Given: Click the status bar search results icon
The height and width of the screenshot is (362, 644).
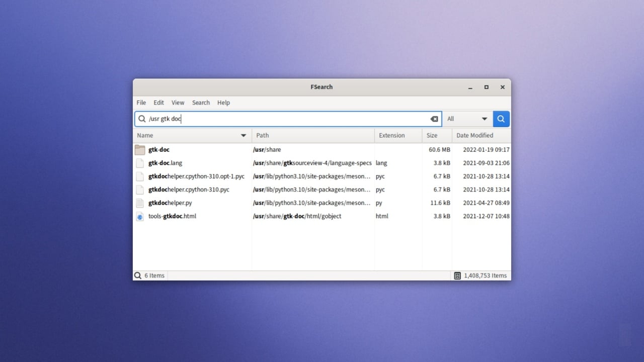Looking at the screenshot, I should (x=138, y=276).
